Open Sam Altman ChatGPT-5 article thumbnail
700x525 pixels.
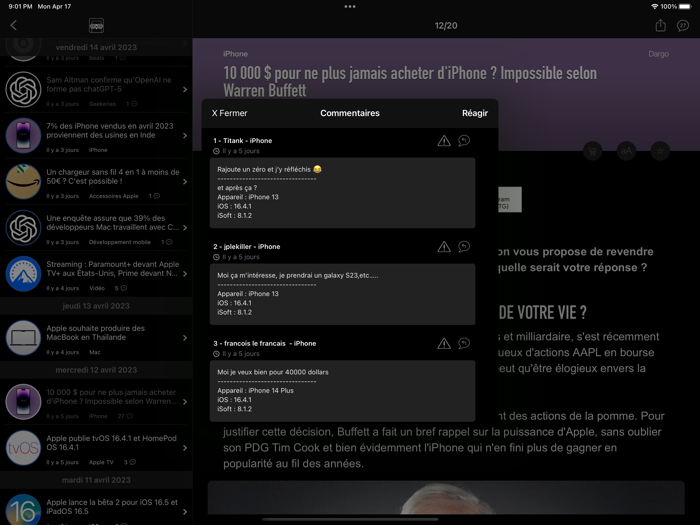(23, 89)
